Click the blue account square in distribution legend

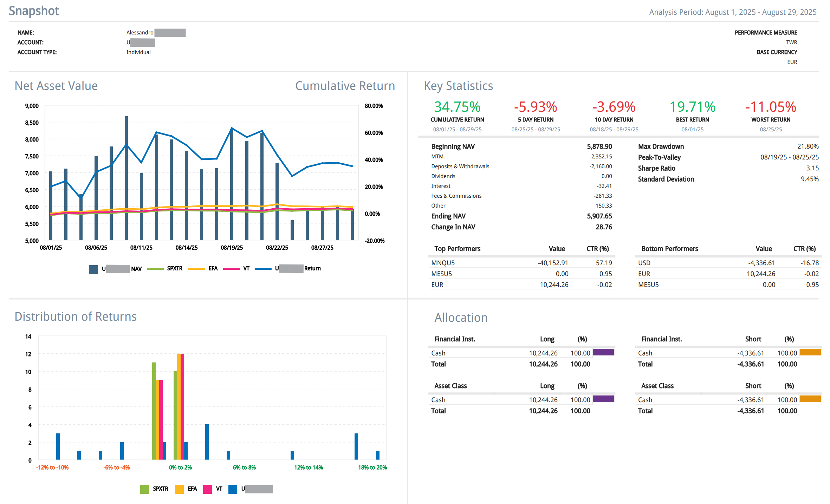pyautogui.click(x=233, y=489)
